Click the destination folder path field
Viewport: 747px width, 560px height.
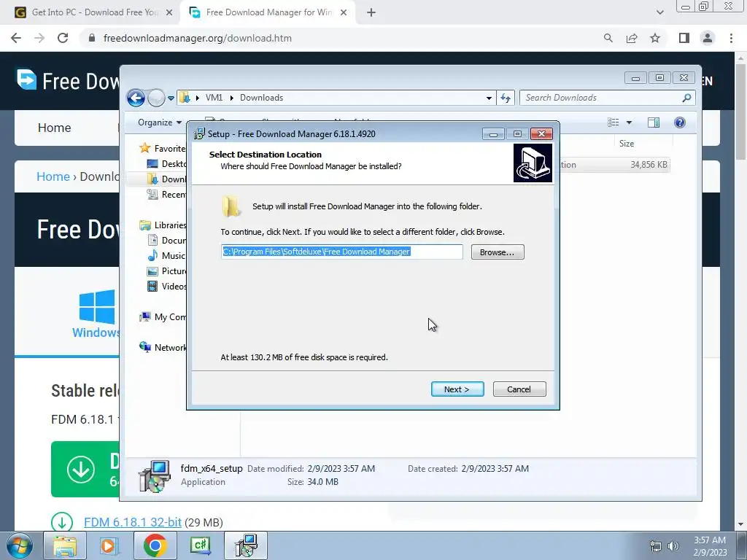pos(342,252)
